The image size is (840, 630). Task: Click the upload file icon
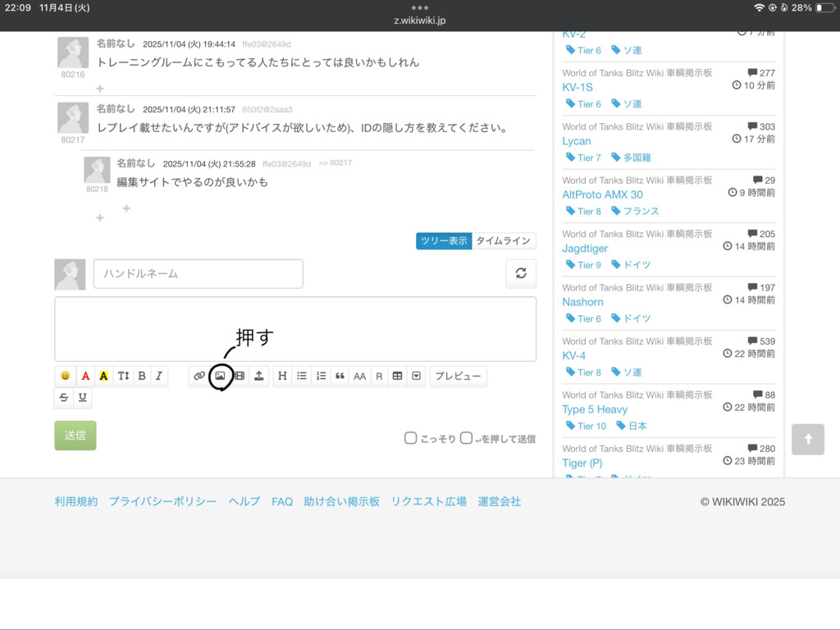click(258, 376)
